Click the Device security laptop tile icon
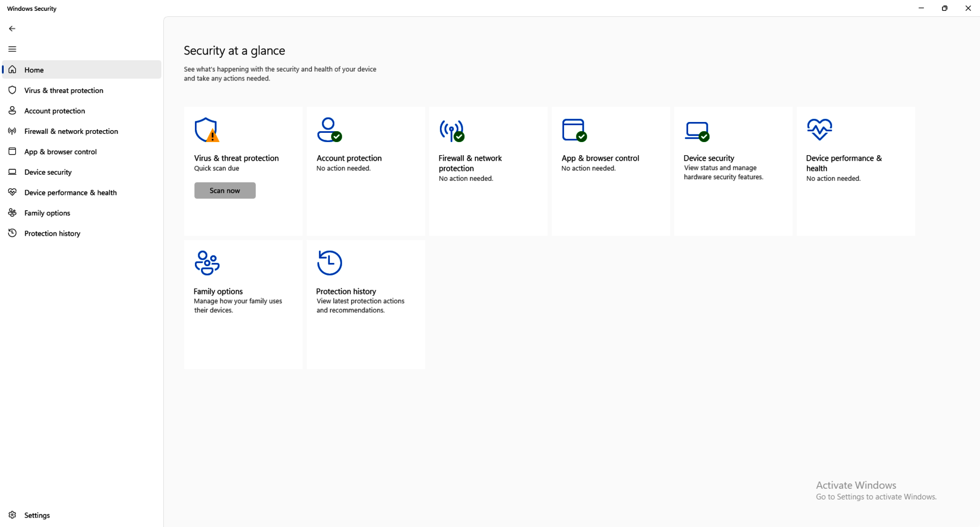 point(697,131)
